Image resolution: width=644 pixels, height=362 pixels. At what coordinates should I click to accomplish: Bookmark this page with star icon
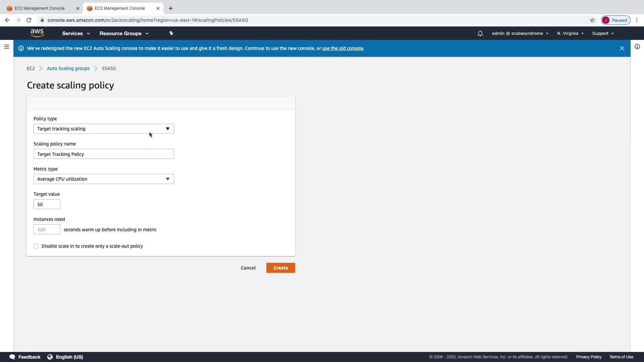coord(592,20)
